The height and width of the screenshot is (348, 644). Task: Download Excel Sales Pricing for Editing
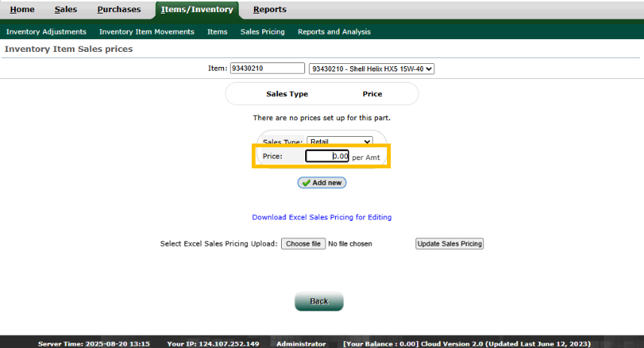[322, 217]
